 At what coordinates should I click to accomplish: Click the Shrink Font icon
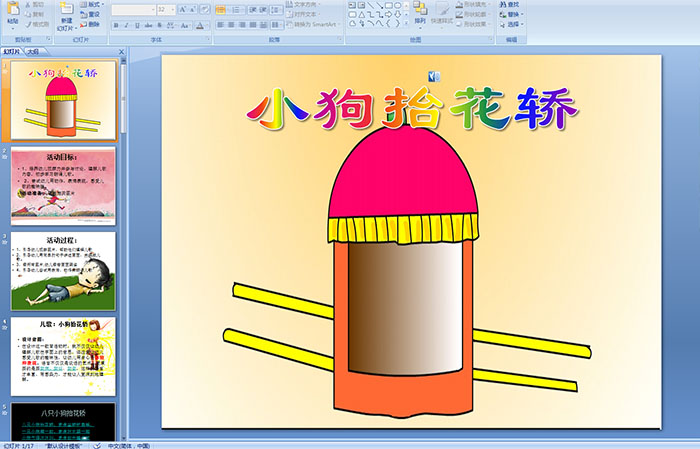click(192, 9)
